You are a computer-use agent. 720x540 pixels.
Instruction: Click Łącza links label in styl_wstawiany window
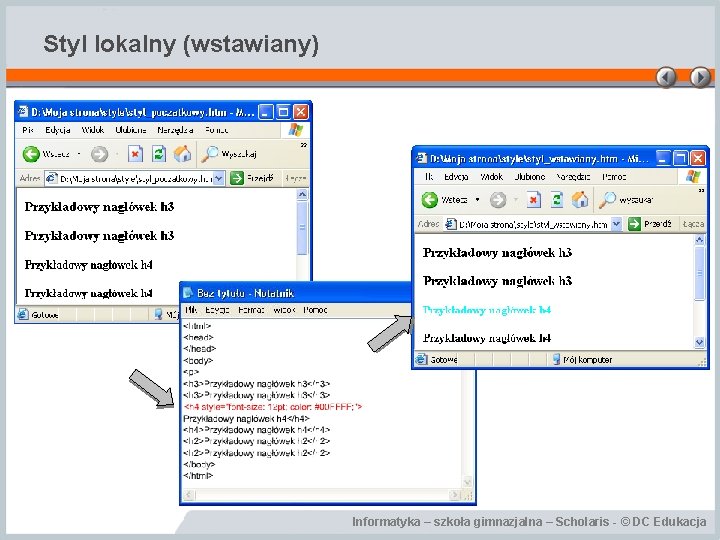point(693,224)
